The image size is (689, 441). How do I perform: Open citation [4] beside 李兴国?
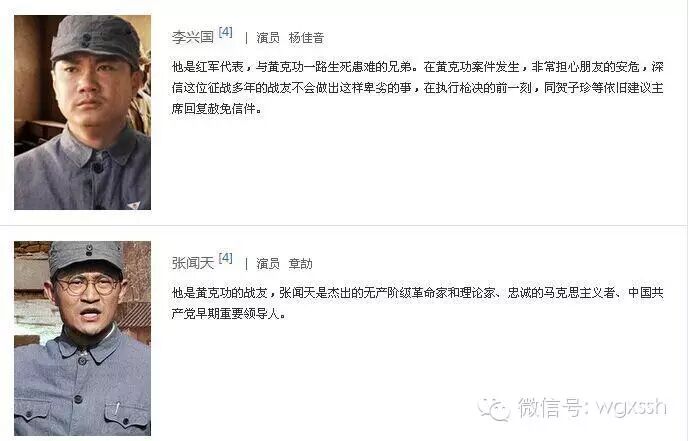[x=225, y=32]
